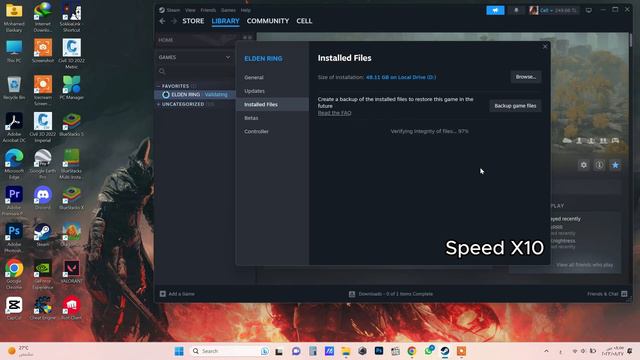Open the View menu
Screen dimensions: 640x360
[190, 10]
